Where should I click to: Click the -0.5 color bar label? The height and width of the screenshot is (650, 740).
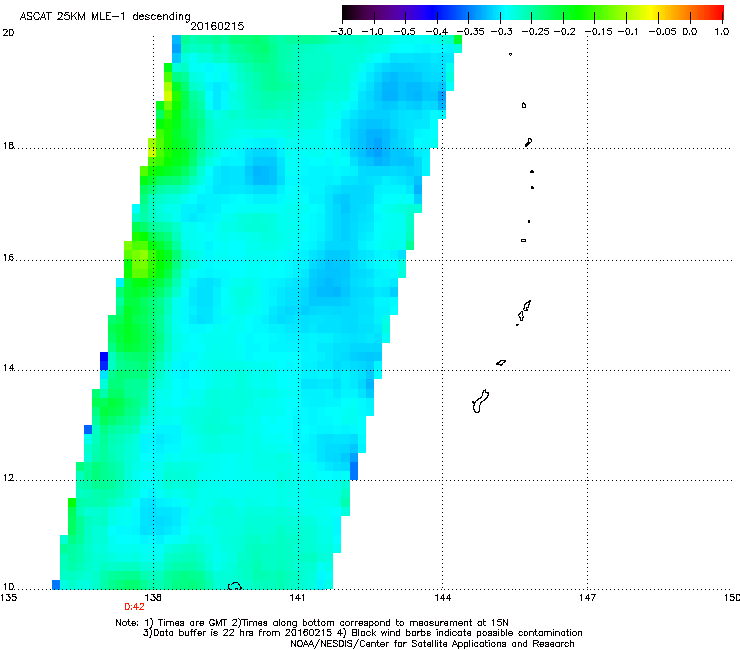[x=404, y=32]
